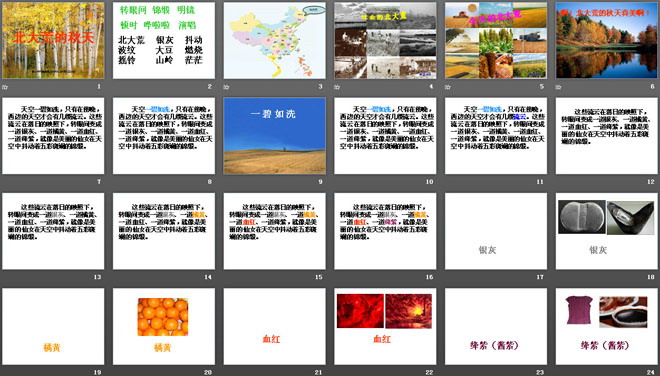Image resolution: width=660 pixels, height=376 pixels.
Task: Select slide 16 text slide
Action: click(x=385, y=231)
